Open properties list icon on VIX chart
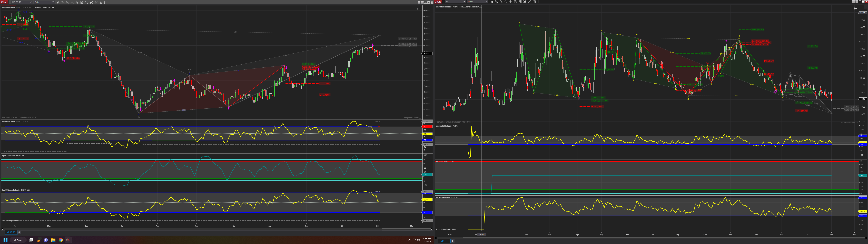This screenshot has width=868, height=244. coord(539,2)
